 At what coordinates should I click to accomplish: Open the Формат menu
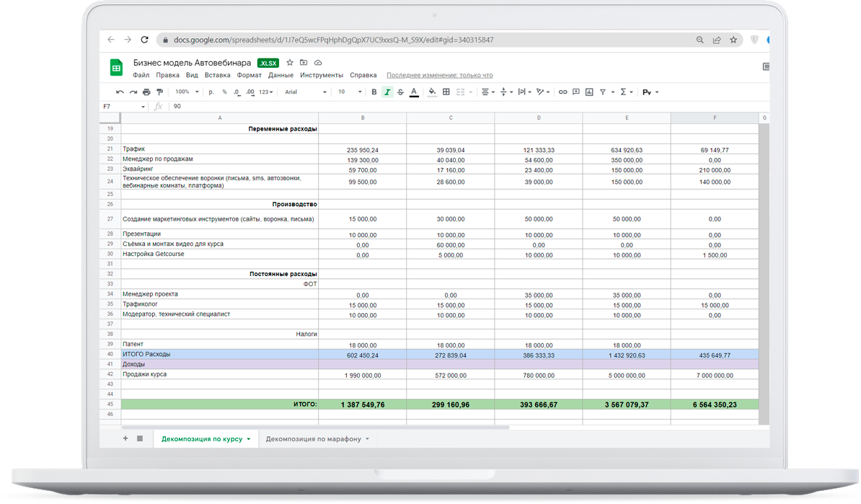(250, 75)
